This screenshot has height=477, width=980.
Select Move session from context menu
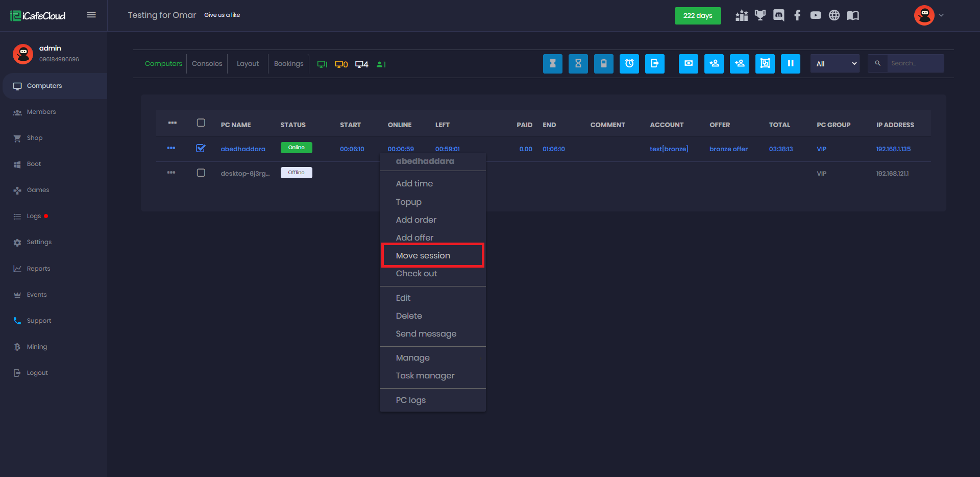(x=423, y=255)
